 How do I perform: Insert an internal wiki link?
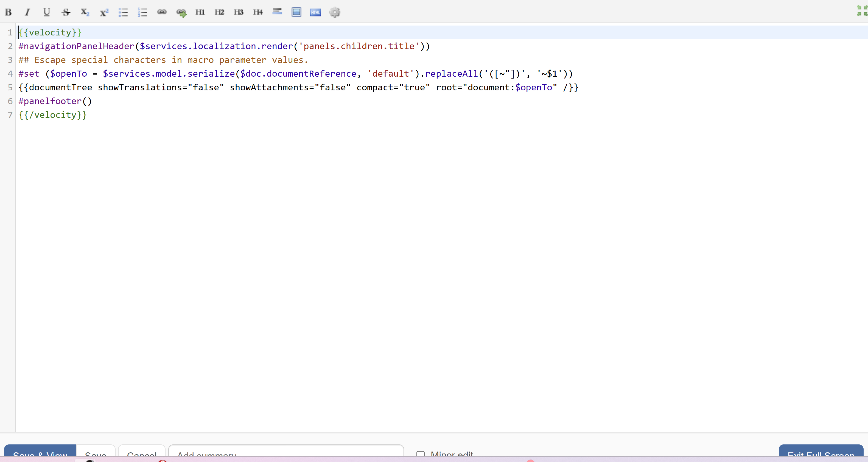(x=162, y=12)
